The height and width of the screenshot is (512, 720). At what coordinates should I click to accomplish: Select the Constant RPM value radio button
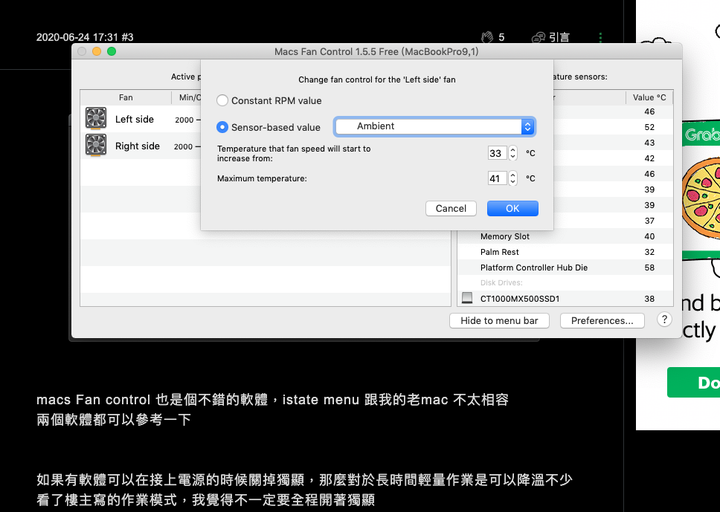click(x=222, y=101)
